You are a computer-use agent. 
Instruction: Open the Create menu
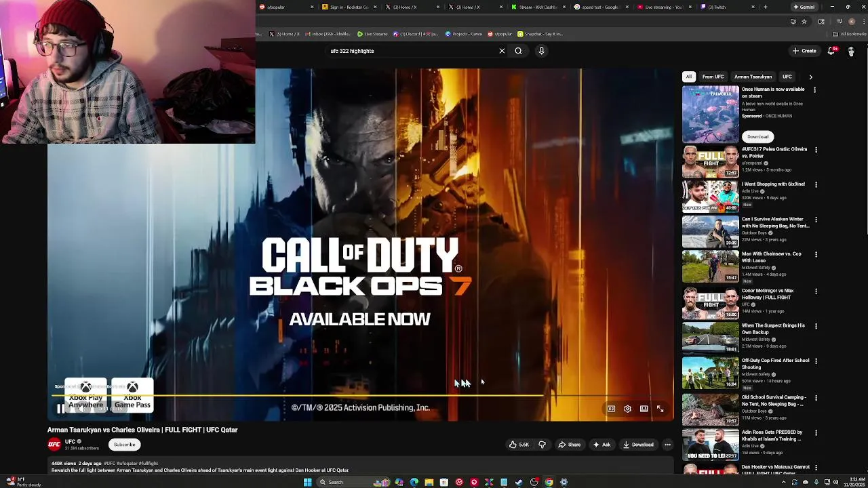(804, 51)
